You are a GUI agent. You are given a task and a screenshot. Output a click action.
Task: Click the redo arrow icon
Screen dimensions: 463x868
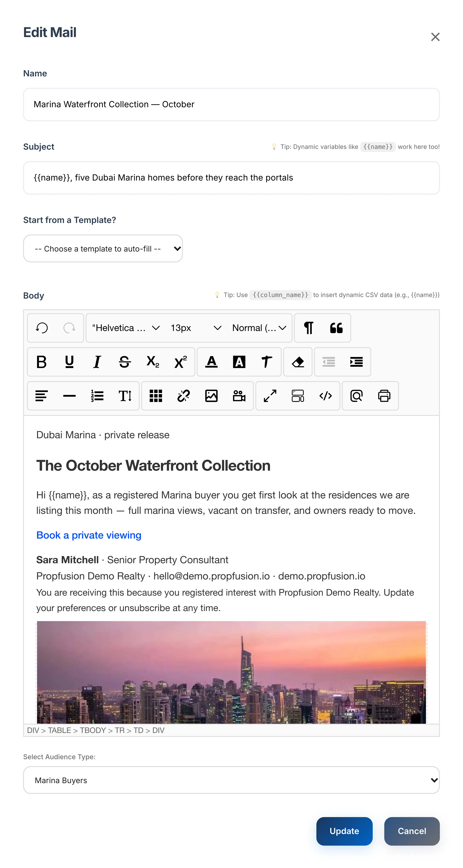coord(69,328)
